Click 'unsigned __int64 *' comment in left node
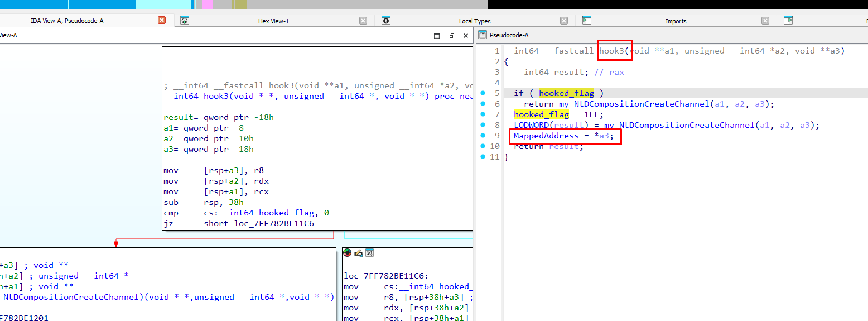Image resolution: width=868 pixels, height=321 pixels. pyautogui.click(x=84, y=276)
